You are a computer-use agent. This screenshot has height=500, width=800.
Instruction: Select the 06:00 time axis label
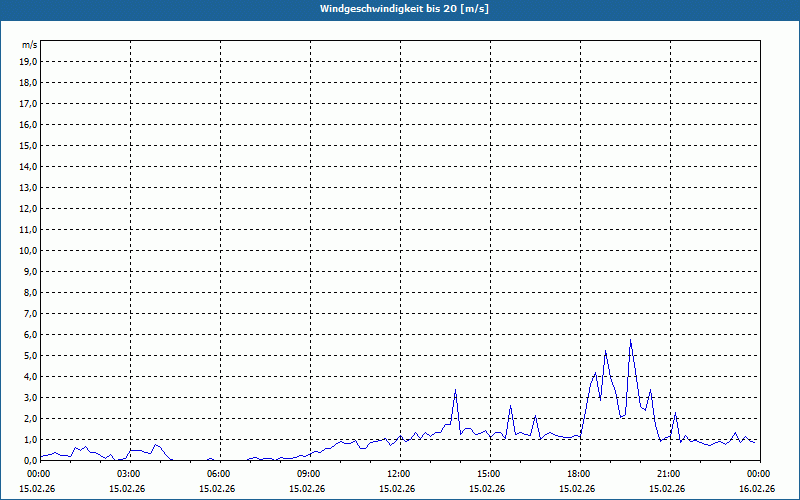[x=220, y=474]
